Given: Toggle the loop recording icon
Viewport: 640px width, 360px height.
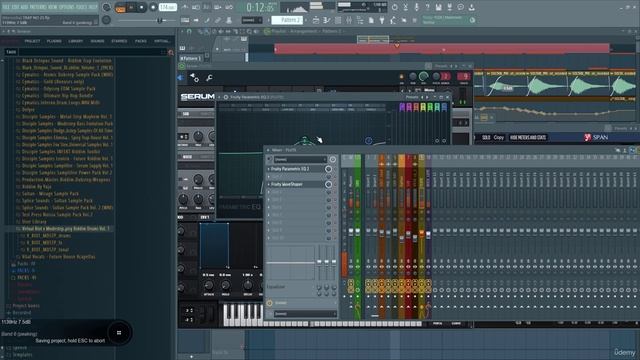Looking at the screenshot, I should [x=229, y=7].
